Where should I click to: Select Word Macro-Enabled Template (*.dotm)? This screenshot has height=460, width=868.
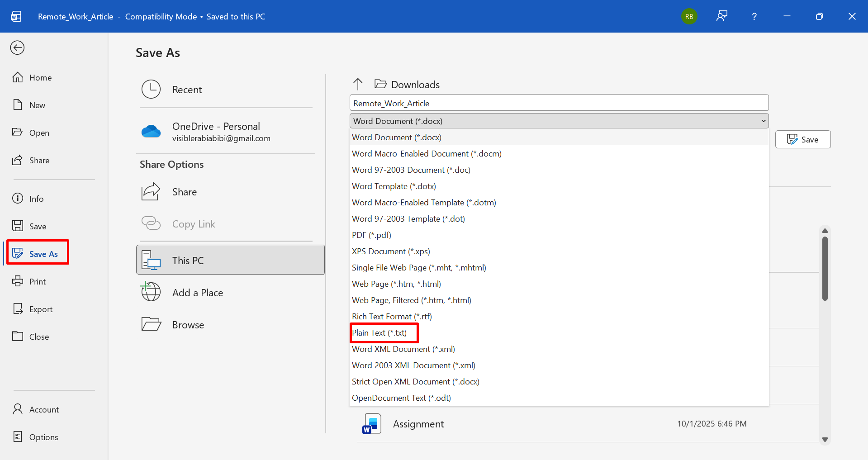559,202
